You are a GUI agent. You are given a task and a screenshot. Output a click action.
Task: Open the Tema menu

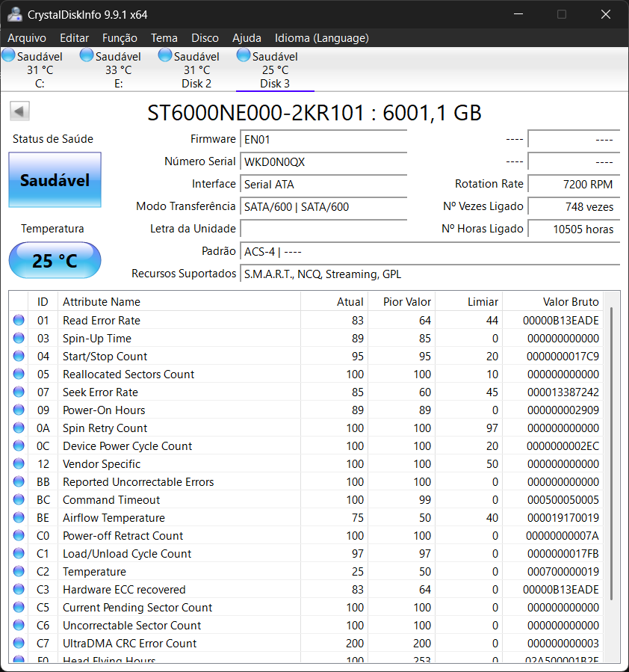164,38
